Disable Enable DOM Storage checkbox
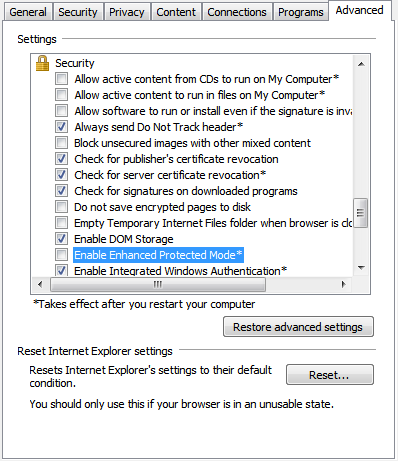The width and height of the screenshot is (398, 461). tap(61, 239)
